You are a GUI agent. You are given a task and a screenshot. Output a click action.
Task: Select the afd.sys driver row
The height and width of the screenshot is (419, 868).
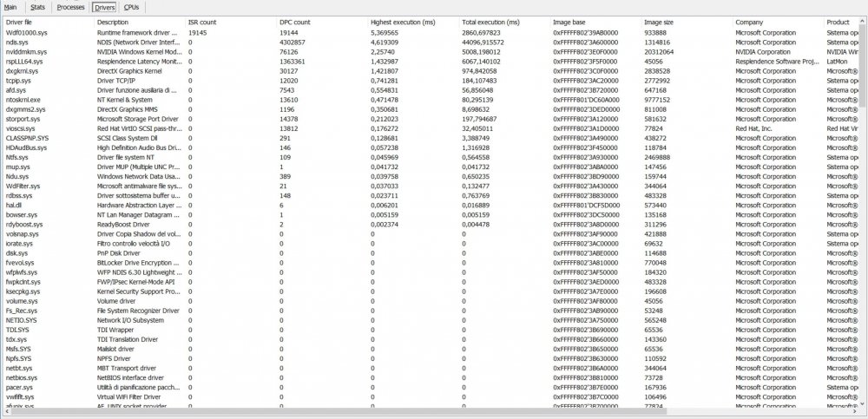coord(431,90)
